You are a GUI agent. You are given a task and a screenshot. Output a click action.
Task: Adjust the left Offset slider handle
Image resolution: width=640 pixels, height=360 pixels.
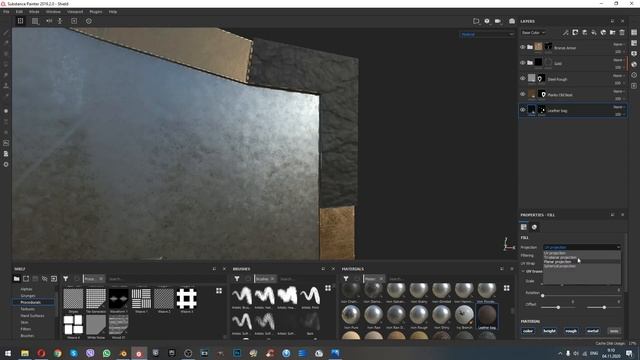[x=558, y=307]
